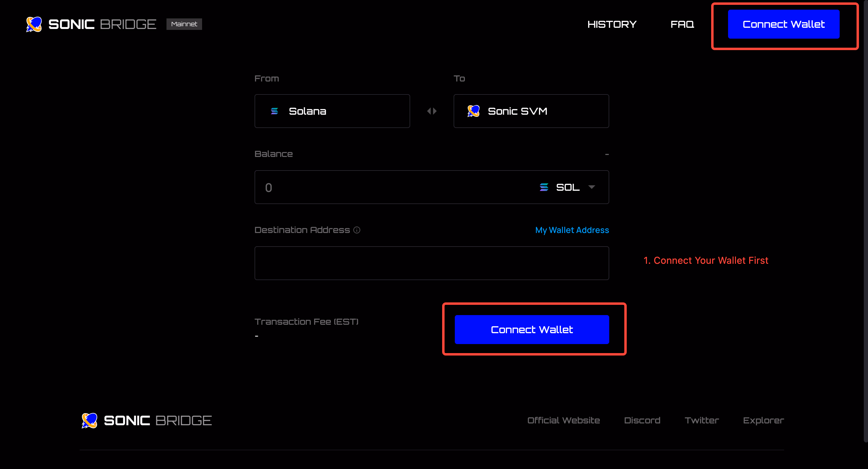The width and height of the screenshot is (868, 469).
Task: Use My Wallet Address link
Action: (x=572, y=230)
